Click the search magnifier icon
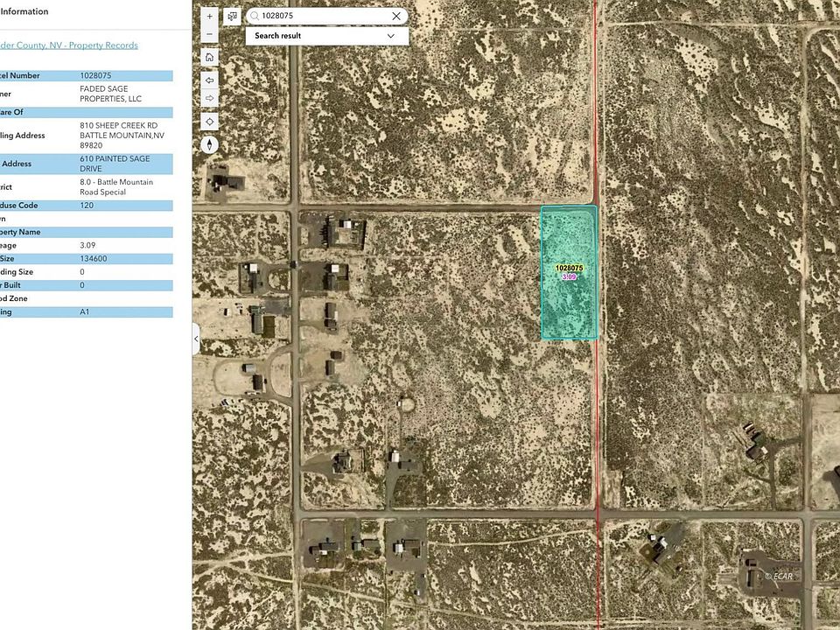This screenshot has height=630, width=840. tap(255, 16)
